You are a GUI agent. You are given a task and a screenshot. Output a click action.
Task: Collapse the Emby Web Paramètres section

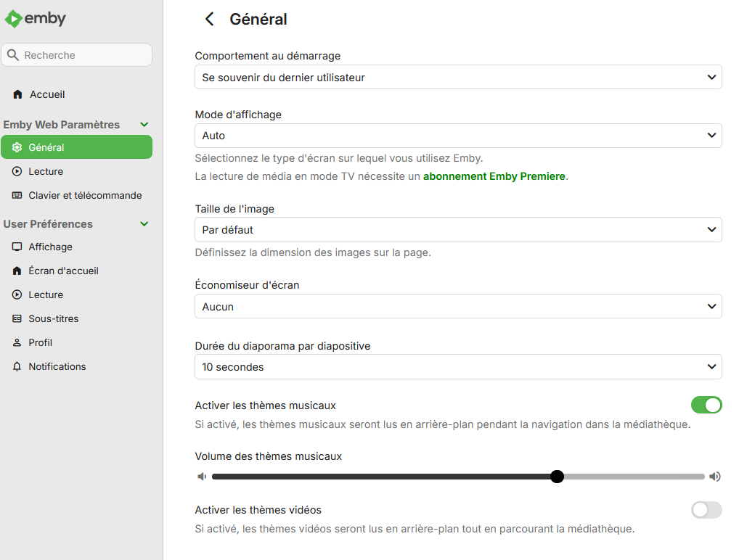tap(144, 125)
